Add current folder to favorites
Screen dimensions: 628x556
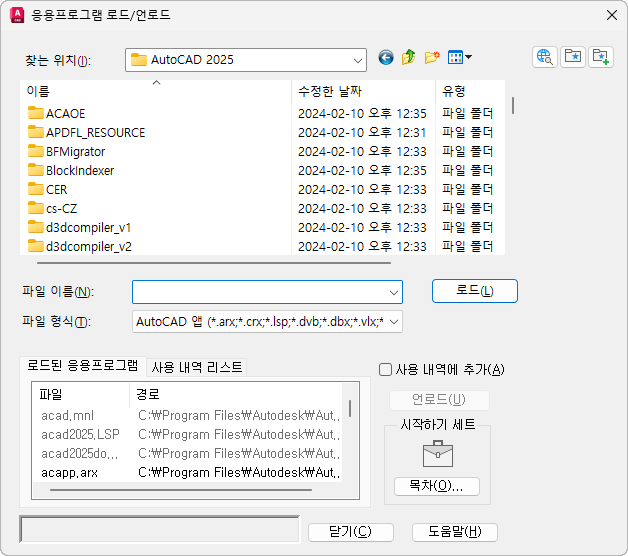click(x=601, y=57)
